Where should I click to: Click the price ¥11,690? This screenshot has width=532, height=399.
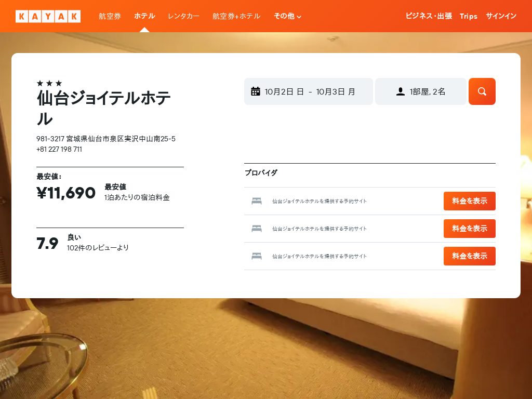click(66, 193)
